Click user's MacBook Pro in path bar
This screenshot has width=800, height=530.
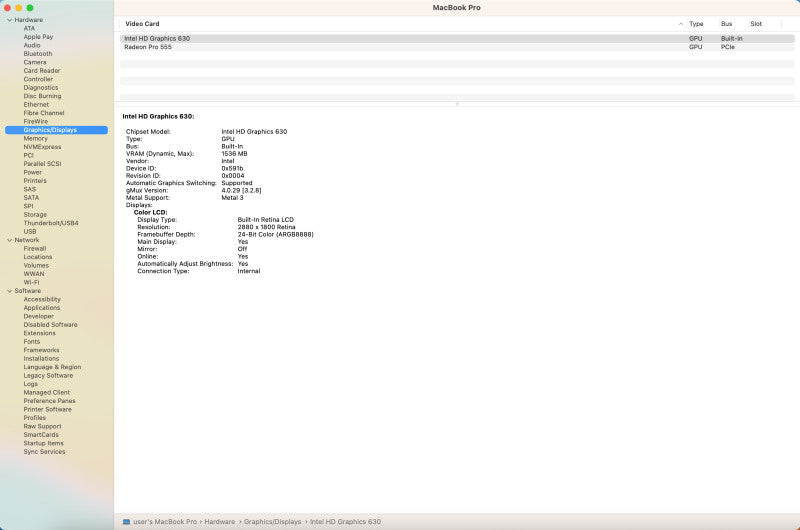(x=165, y=522)
